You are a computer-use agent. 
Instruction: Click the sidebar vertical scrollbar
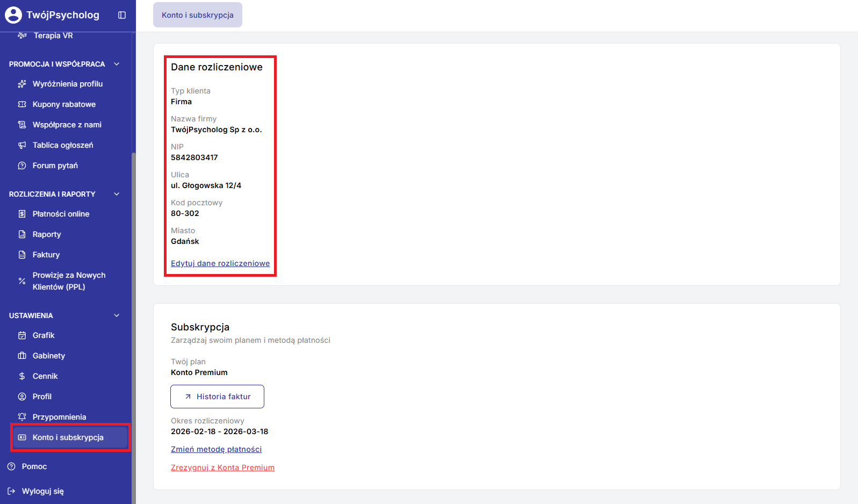click(134, 322)
